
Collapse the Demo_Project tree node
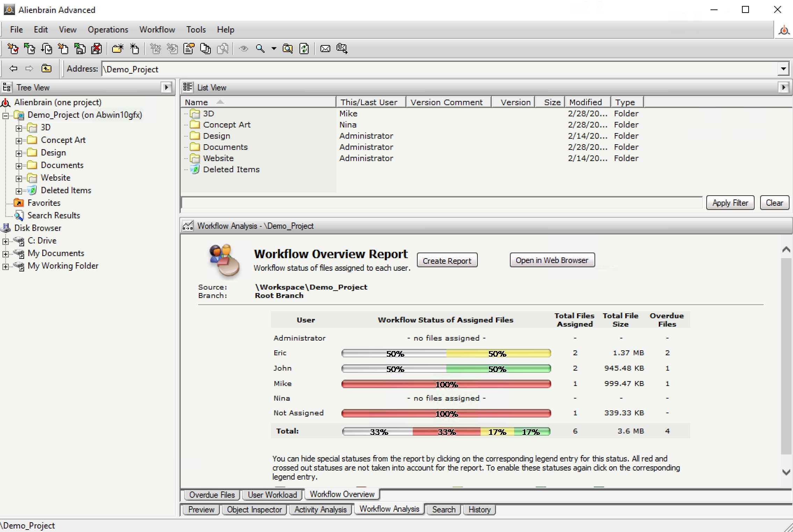pos(6,116)
